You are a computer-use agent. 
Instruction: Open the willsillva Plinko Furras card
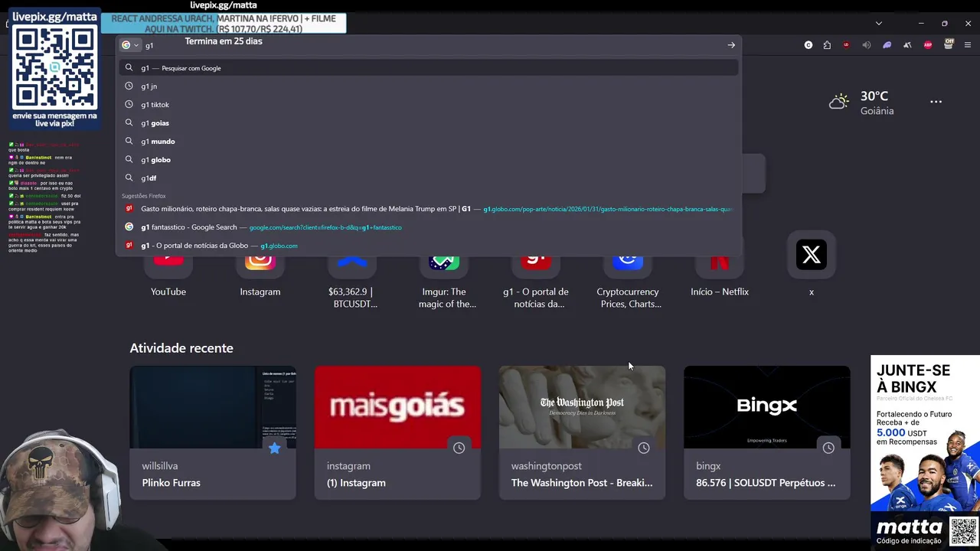tap(213, 433)
